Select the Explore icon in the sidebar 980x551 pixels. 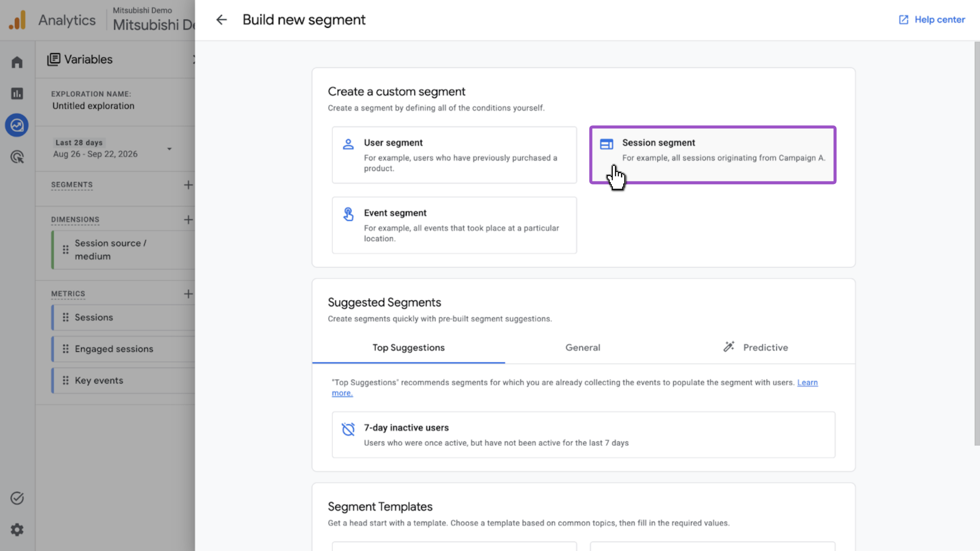(x=17, y=125)
